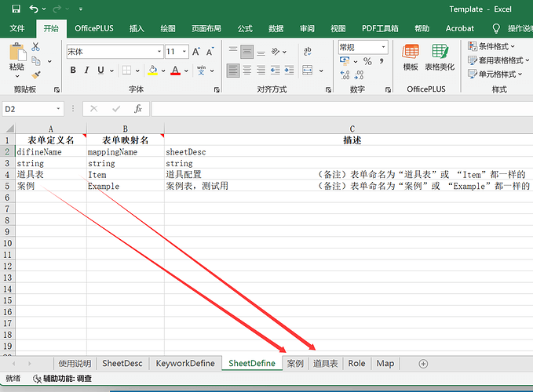The height and width of the screenshot is (392, 533).
Task: Click the align right icon
Action: [x=261, y=71]
